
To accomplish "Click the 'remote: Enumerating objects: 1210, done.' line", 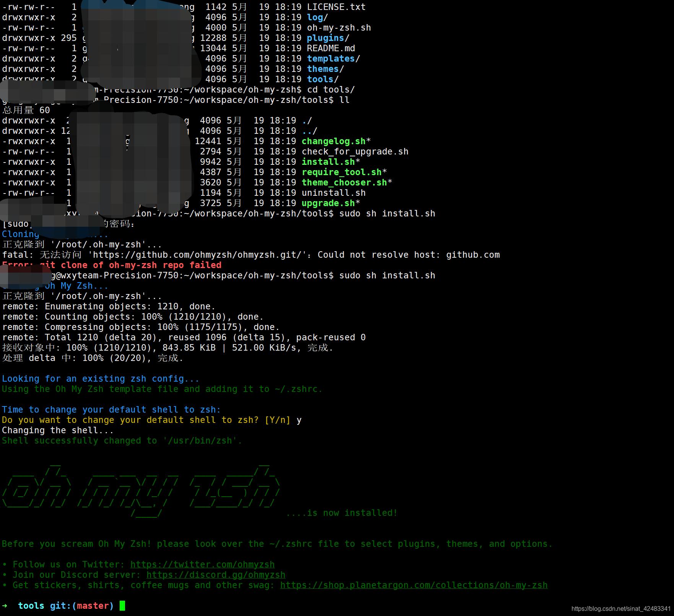I will 109,306.
